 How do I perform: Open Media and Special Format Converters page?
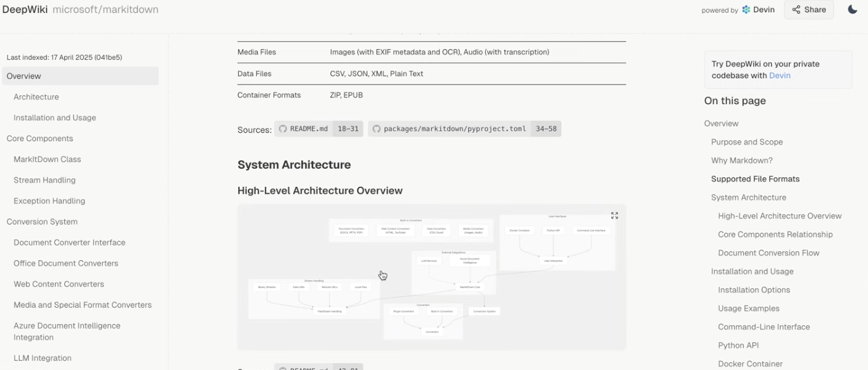[83, 305]
